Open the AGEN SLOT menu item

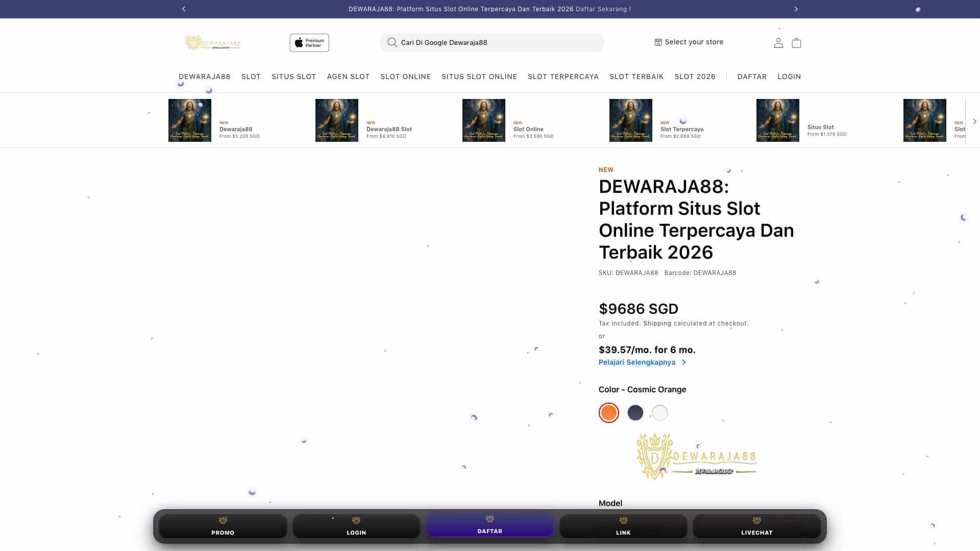tap(348, 77)
